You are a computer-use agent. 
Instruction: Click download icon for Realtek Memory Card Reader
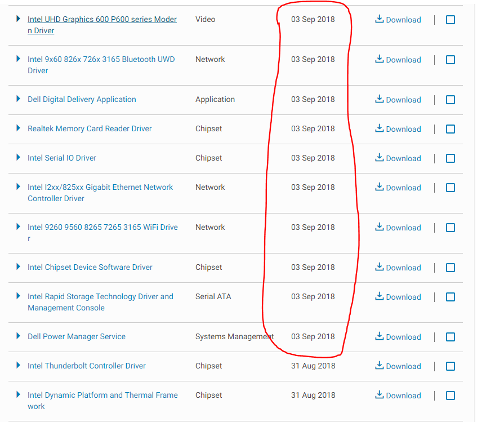[x=380, y=128]
